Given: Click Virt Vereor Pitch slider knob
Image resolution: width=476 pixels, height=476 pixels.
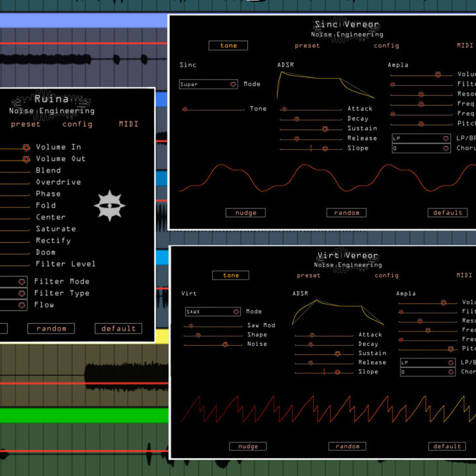Looking at the screenshot, I should pos(450,349).
